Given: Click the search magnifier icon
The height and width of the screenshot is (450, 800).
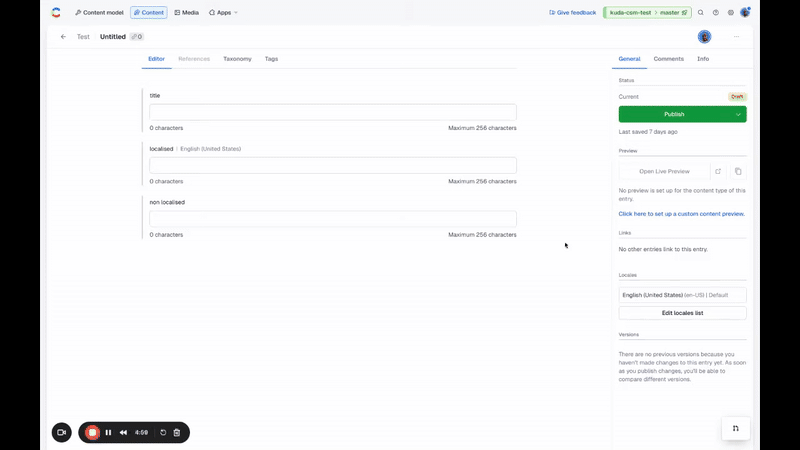Looking at the screenshot, I should [x=701, y=13].
